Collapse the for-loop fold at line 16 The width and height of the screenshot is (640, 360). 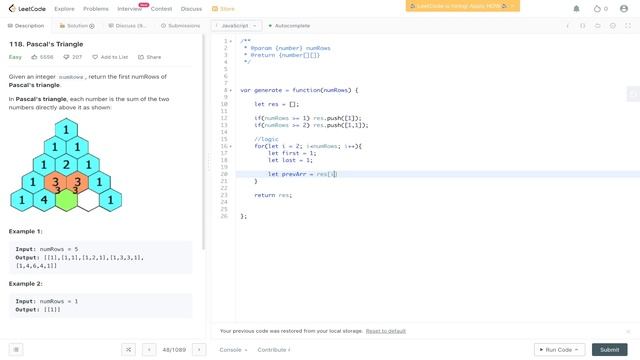point(231,146)
